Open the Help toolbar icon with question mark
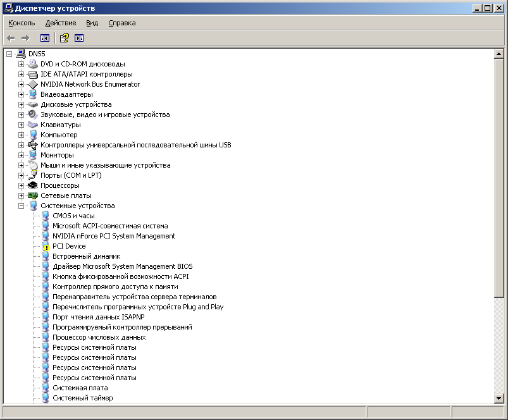 pos(64,38)
